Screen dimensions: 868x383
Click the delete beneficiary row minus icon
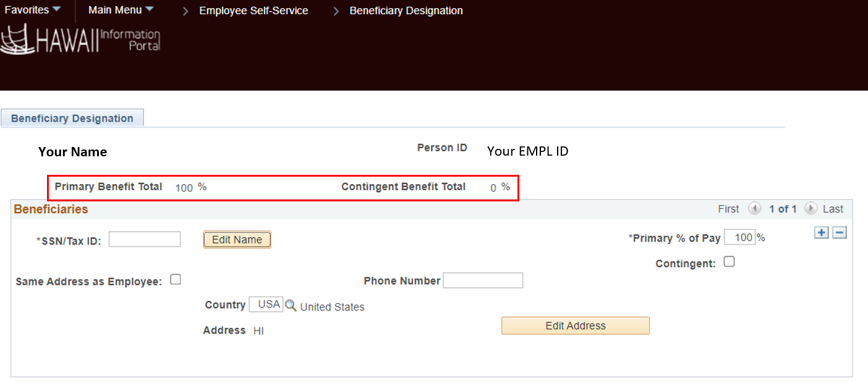point(839,232)
